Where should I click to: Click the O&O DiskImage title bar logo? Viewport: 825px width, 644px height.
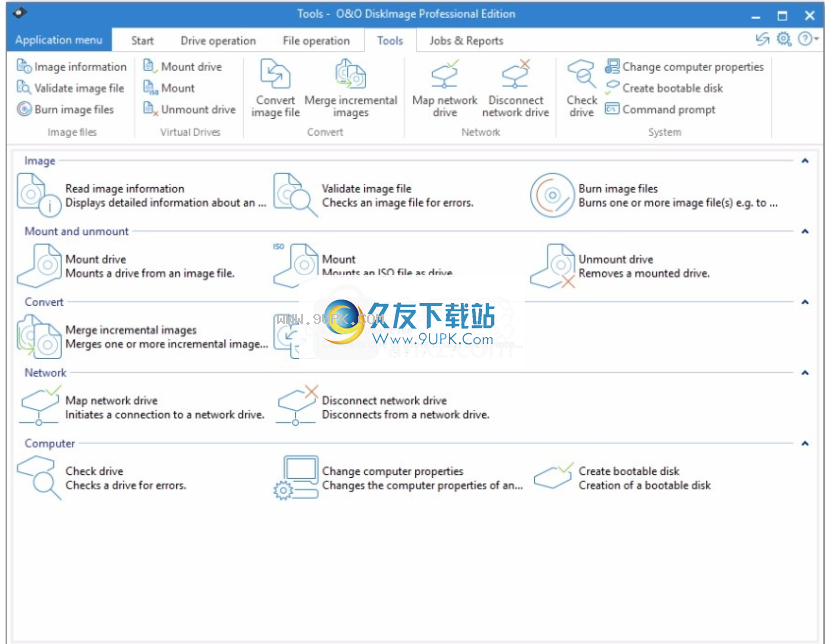tap(19, 13)
